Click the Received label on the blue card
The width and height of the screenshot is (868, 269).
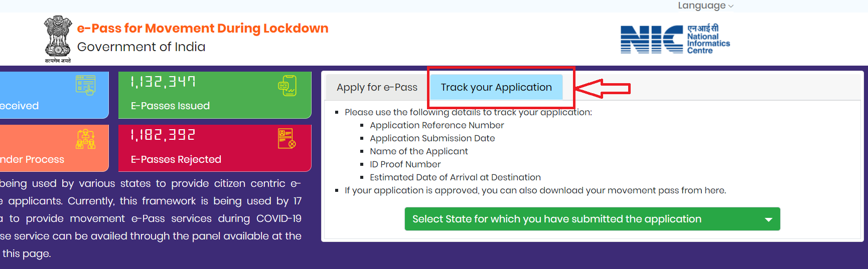pos(19,106)
